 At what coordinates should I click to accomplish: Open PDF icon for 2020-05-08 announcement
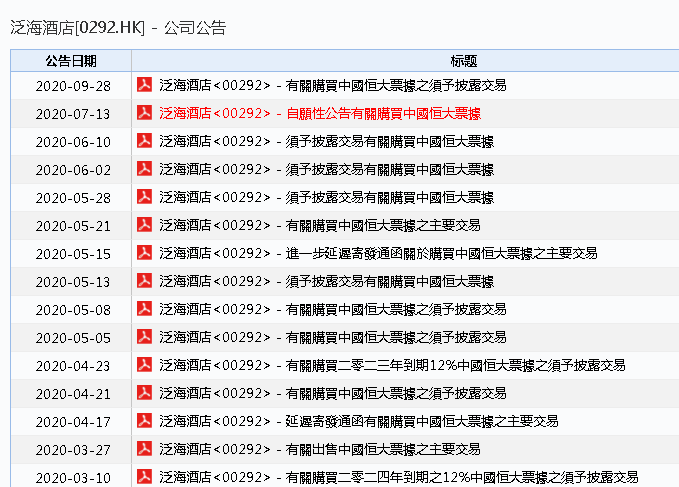coord(144,309)
